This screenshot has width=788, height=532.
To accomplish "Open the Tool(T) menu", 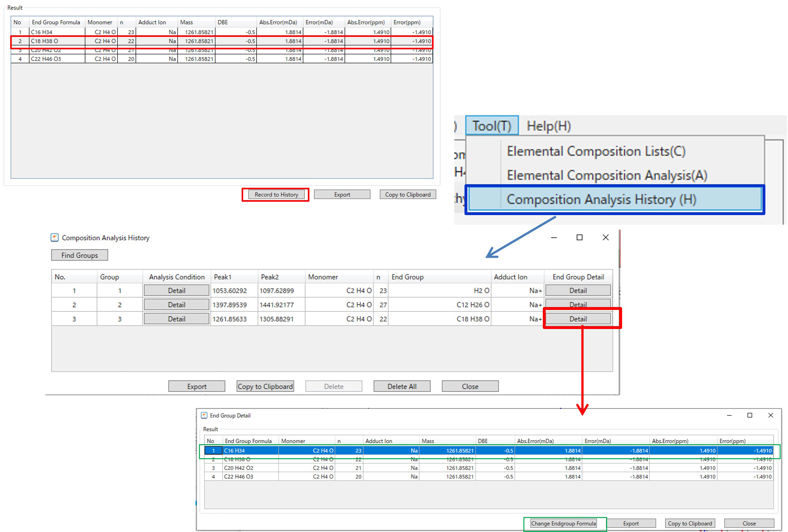I will click(491, 126).
